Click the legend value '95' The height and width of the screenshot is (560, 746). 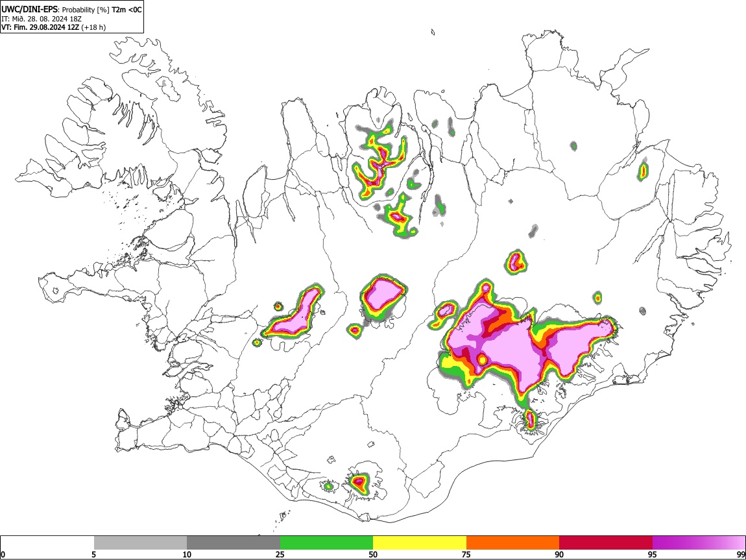click(x=653, y=554)
